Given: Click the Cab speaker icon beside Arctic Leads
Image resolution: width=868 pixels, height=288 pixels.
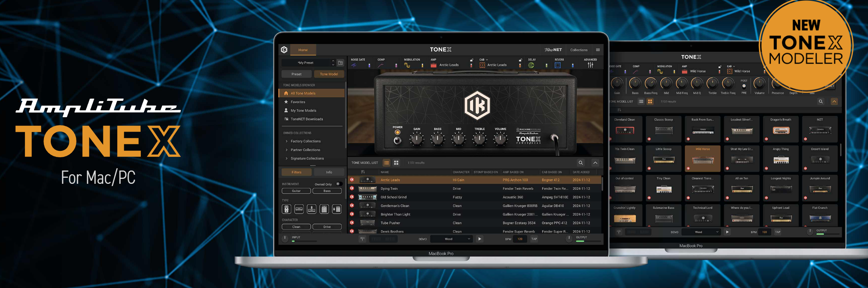Looking at the screenshot, I should [482, 65].
